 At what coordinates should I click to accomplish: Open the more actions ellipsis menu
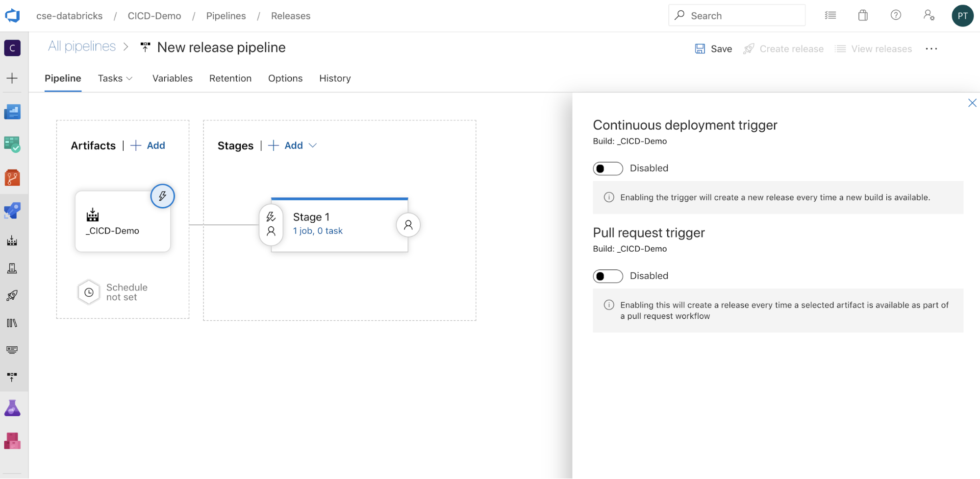(x=931, y=48)
